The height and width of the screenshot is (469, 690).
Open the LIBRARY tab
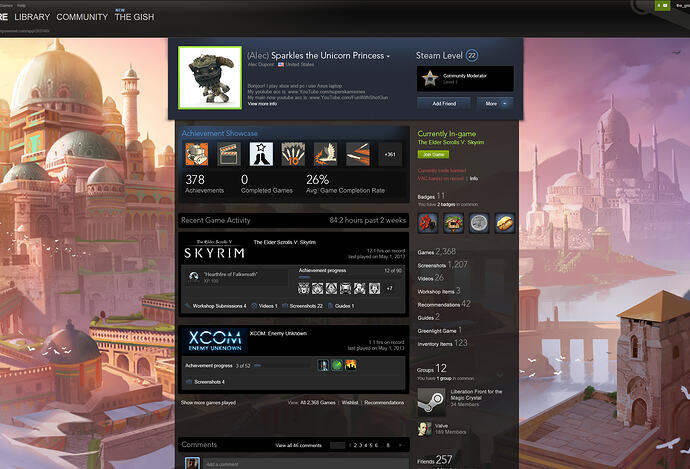coord(32,17)
